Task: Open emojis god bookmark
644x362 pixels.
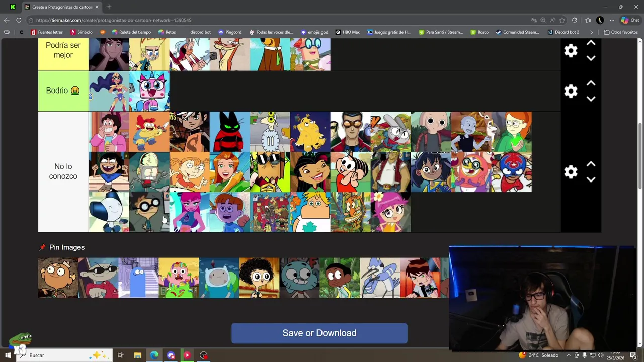Action: click(314, 32)
